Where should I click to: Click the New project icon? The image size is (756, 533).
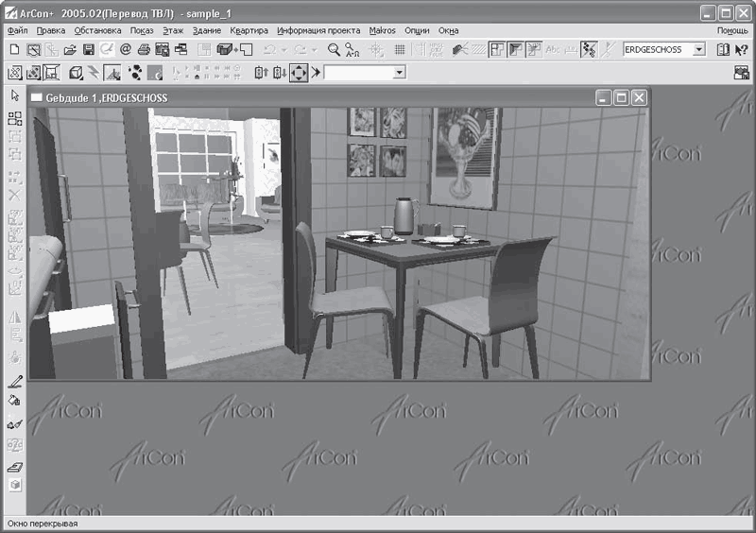click(14, 49)
